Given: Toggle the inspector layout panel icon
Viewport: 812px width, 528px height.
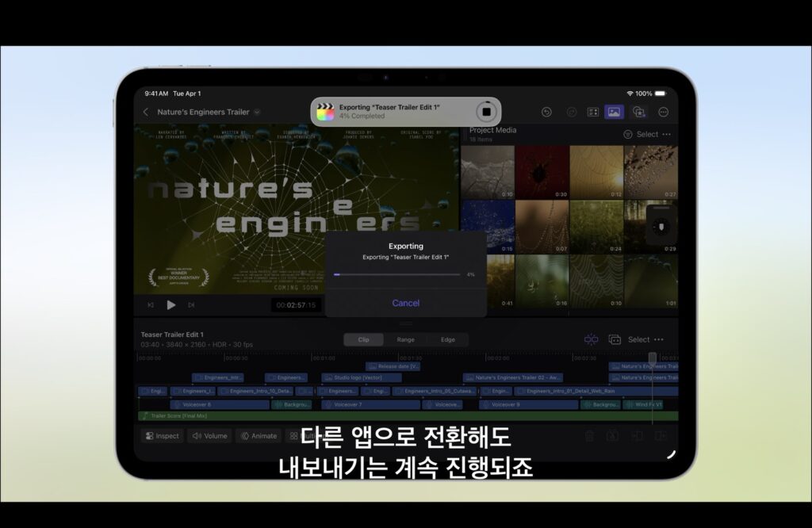Looking at the screenshot, I should point(593,112).
